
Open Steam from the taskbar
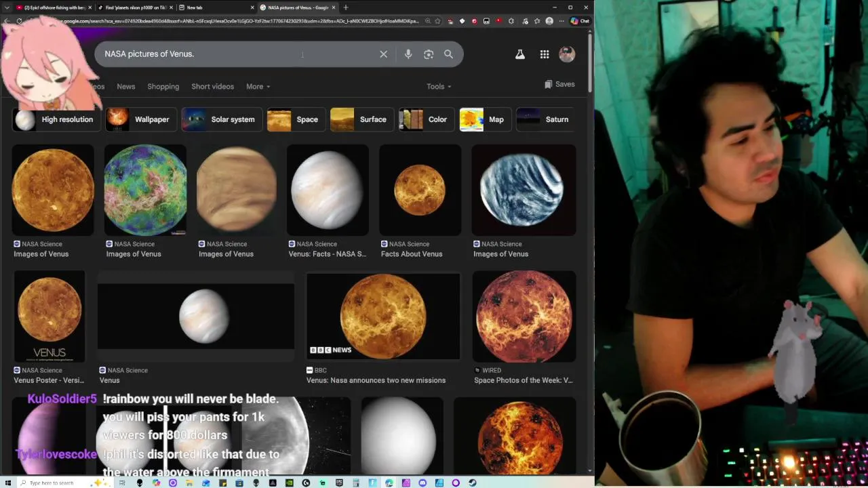point(472,483)
